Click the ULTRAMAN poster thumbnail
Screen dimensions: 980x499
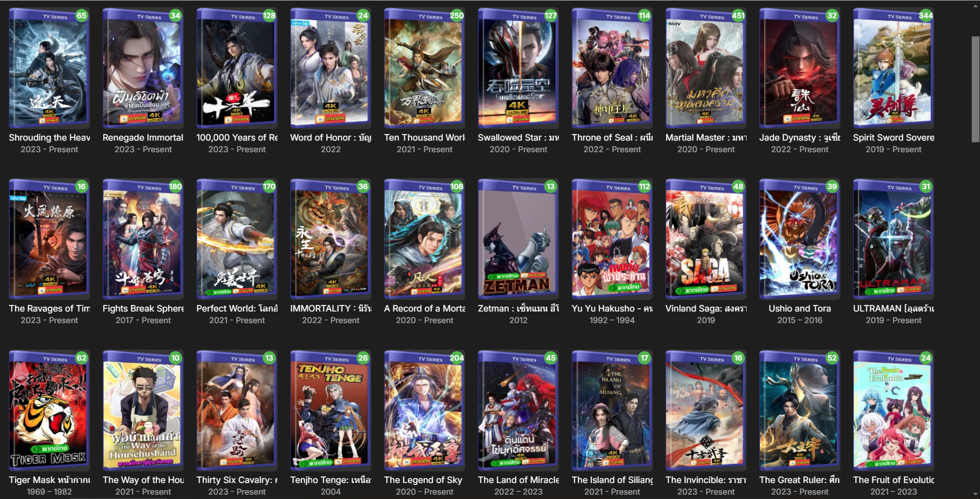coord(893,239)
